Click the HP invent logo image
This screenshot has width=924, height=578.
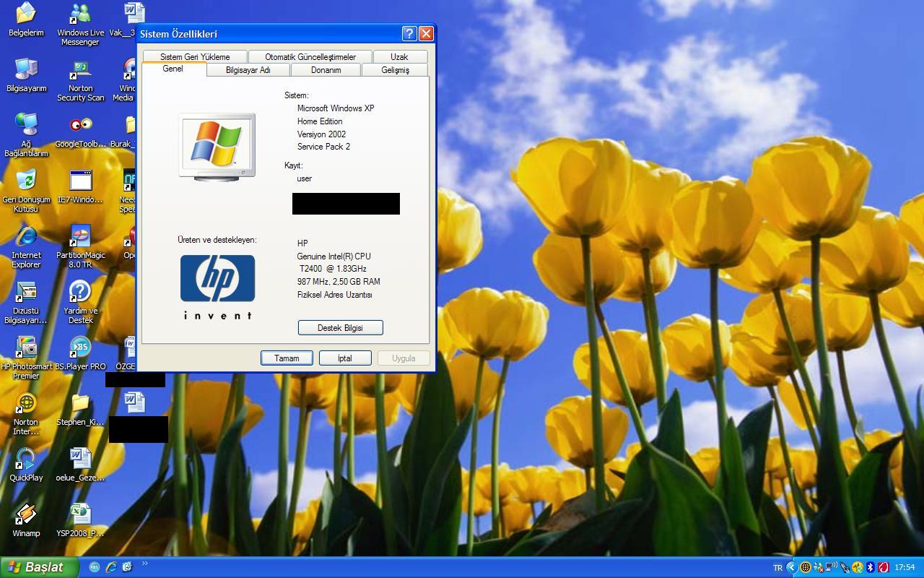pyautogui.click(x=217, y=287)
